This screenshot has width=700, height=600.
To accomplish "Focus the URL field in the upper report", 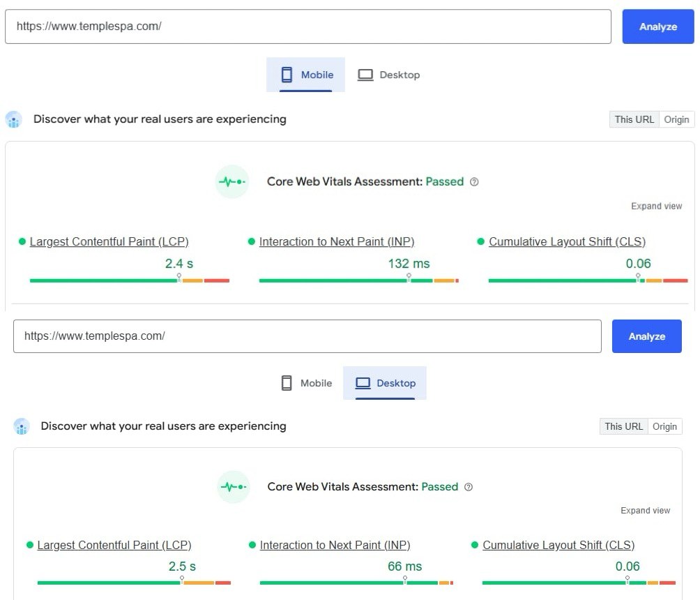I will click(308, 27).
